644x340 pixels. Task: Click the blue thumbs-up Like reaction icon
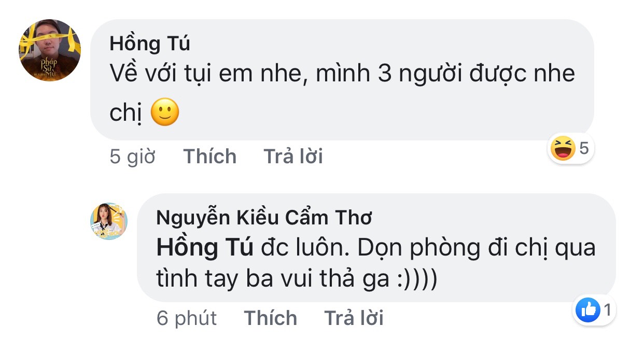click(x=588, y=310)
